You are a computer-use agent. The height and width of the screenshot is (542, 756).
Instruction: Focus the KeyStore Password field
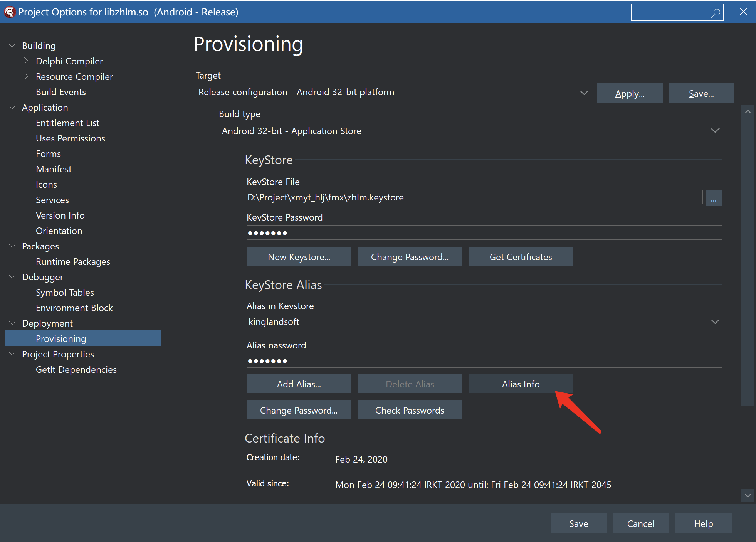[484, 232]
